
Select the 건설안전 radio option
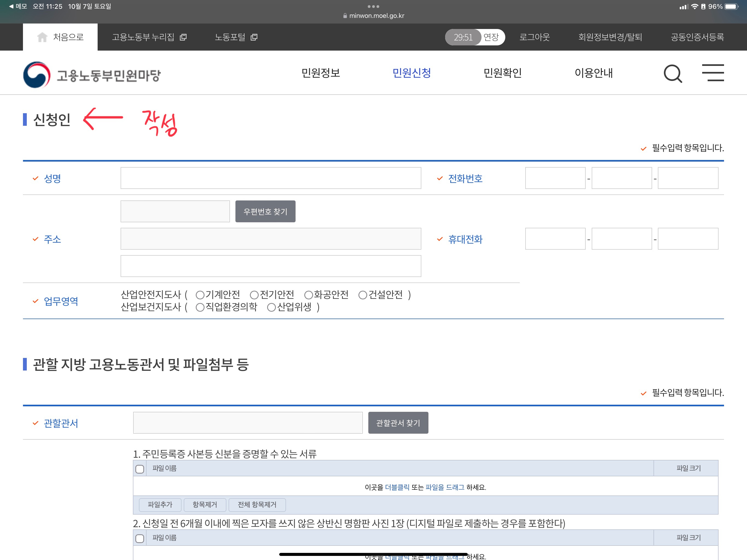(363, 295)
